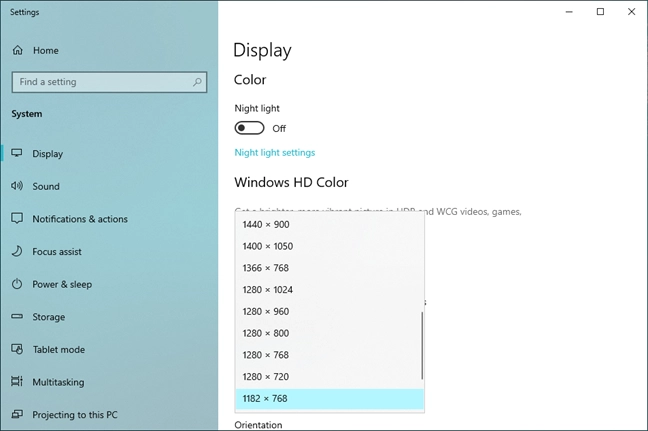Image resolution: width=648 pixels, height=431 pixels.
Task: Select Display page label in sidebar
Action: coord(48,154)
